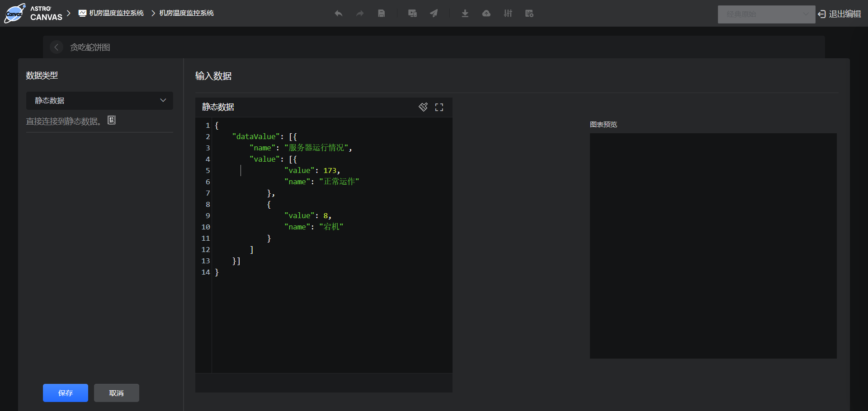Click the redo arrow in toolbar

[360, 14]
